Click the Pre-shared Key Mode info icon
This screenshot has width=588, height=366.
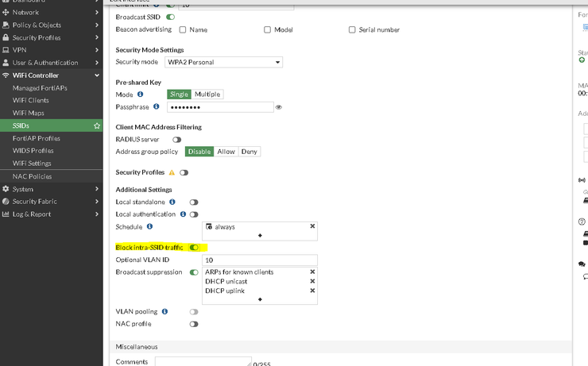(x=141, y=94)
